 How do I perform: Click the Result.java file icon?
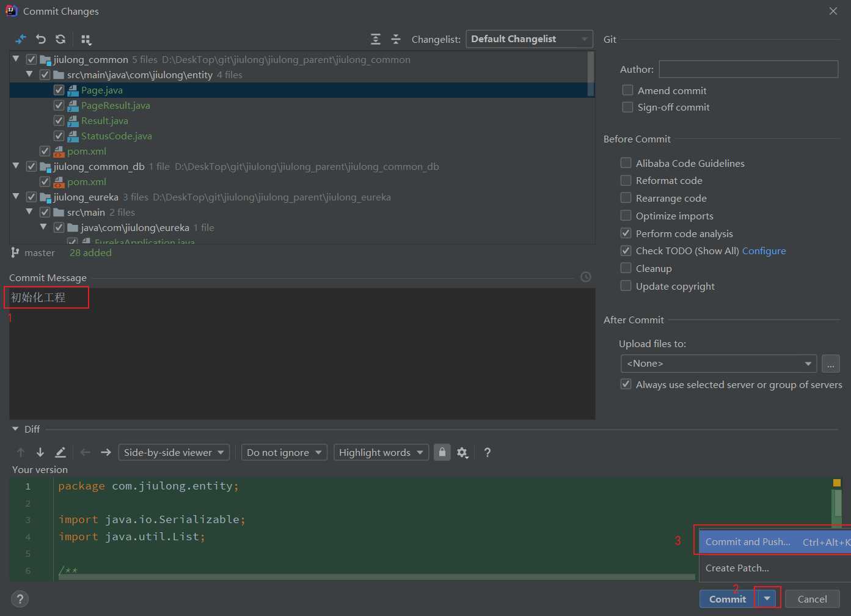[x=73, y=121]
